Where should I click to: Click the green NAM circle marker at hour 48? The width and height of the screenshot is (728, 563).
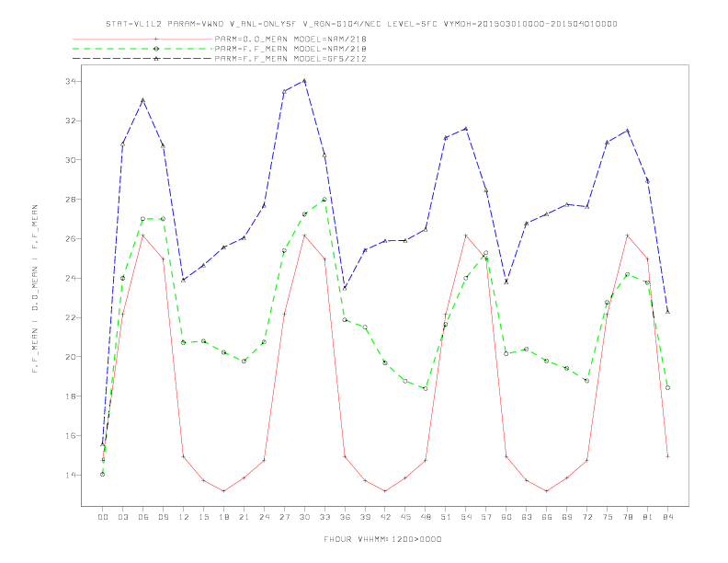point(426,388)
